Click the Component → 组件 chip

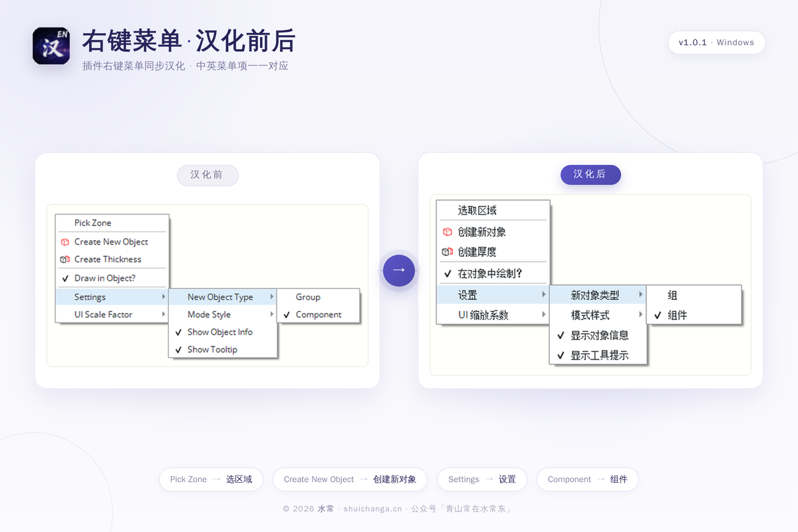[x=588, y=479]
